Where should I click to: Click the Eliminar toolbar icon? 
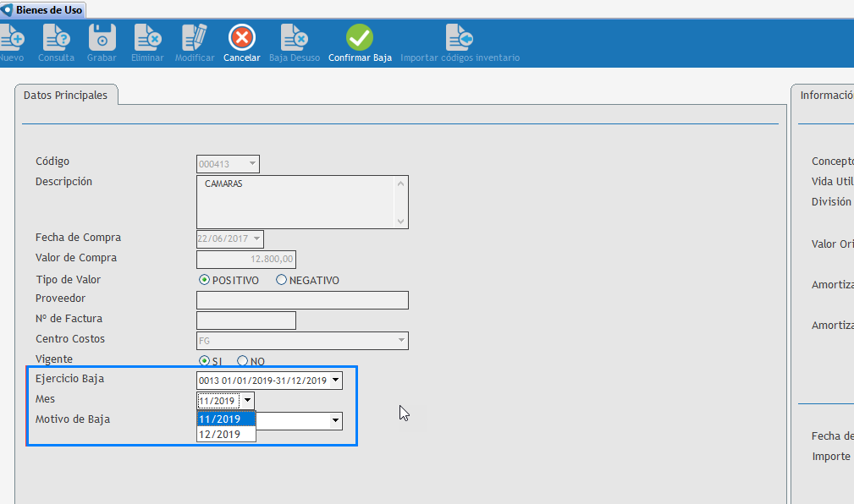coord(147,38)
